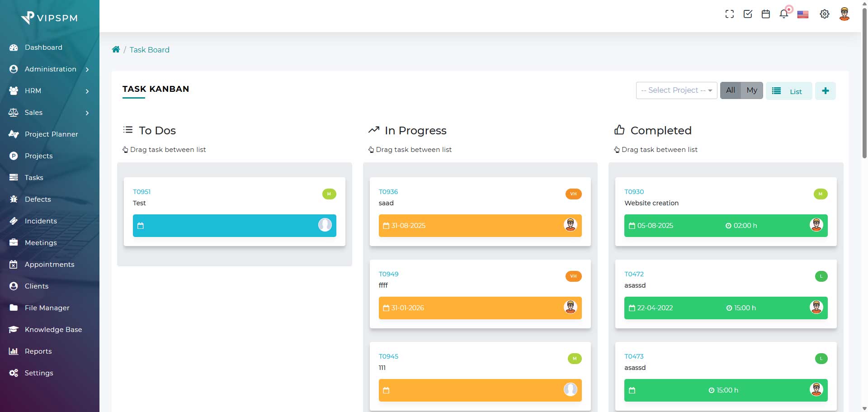
Task: Show All tasks filter
Action: (731, 90)
